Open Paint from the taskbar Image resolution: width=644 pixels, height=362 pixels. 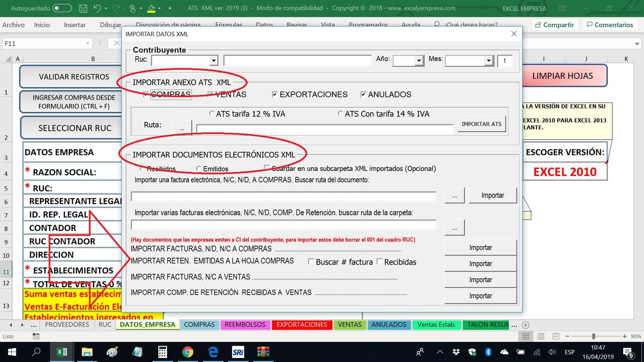[112, 352]
